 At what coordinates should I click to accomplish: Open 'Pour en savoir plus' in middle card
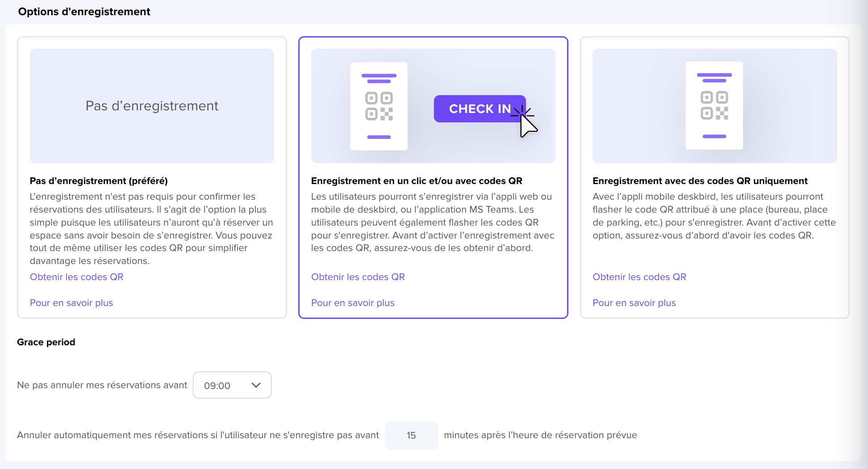[353, 303]
